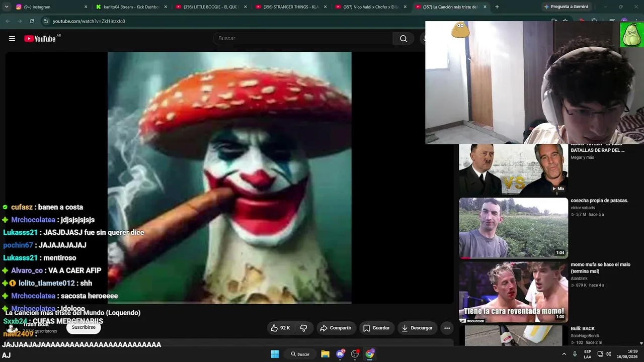Subscribe with the Suscribirse button
Screen dimensions: 644x362
[x=84, y=327]
